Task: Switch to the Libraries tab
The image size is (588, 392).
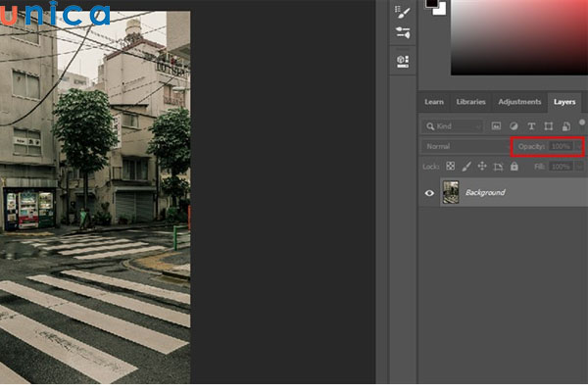Action: pos(470,102)
